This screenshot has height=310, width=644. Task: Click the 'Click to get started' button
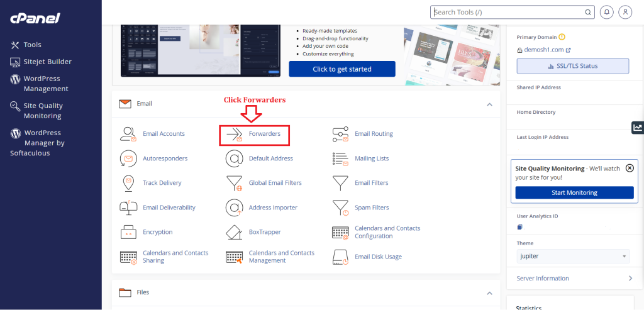pyautogui.click(x=342, y=69)
